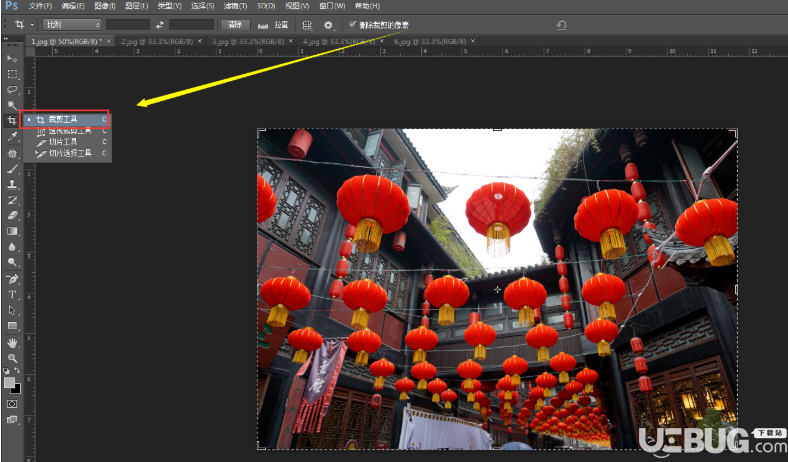Select the Brush tool

coord(12,169)
